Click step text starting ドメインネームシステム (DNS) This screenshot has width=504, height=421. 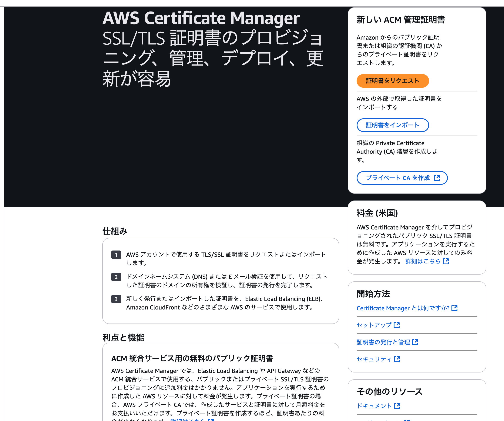click(227, 281)
